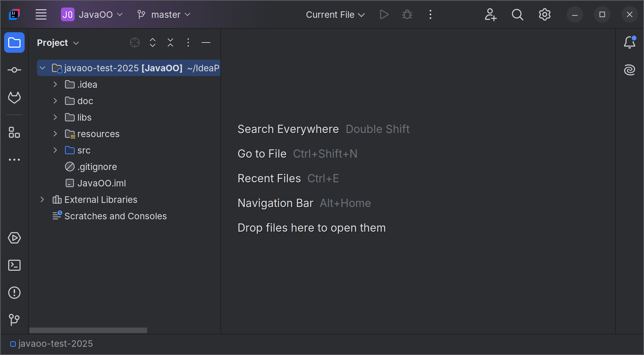Image resolution: width=644 pixels, height=355 pixels.
Task: Open the Services tool window
Action: pos(14,238)
